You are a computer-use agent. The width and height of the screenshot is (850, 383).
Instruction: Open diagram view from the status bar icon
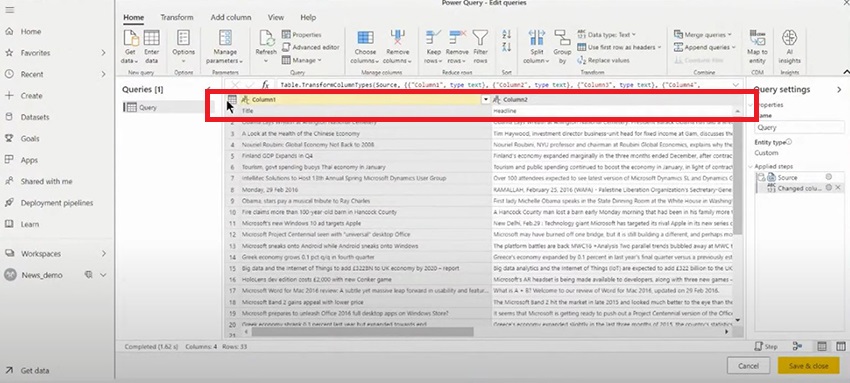point(797,346)
